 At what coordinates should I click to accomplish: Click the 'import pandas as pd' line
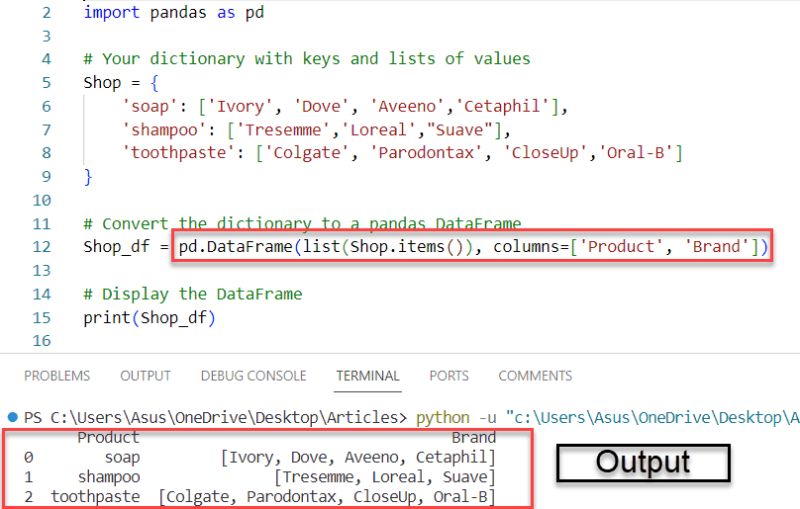pyautogui.click(x=174, y=12)
